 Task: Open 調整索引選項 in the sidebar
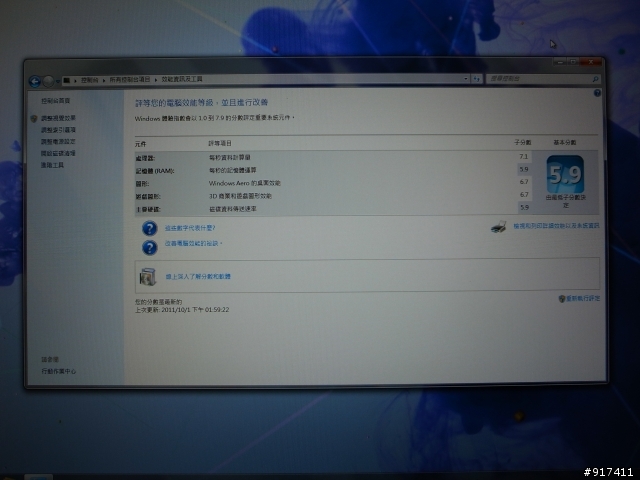click(x=58, y=130)
